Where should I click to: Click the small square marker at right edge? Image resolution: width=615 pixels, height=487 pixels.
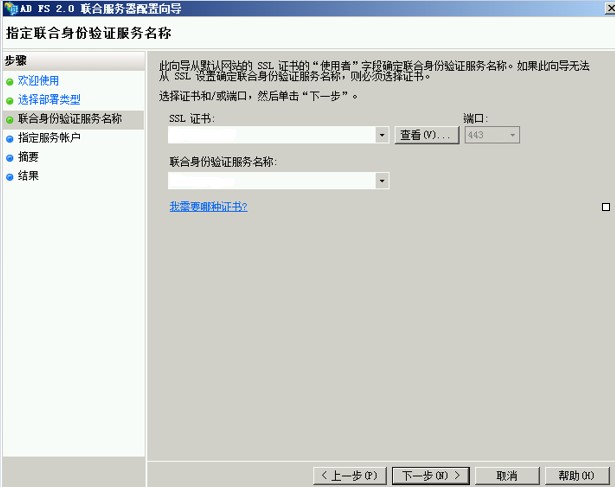605,207
